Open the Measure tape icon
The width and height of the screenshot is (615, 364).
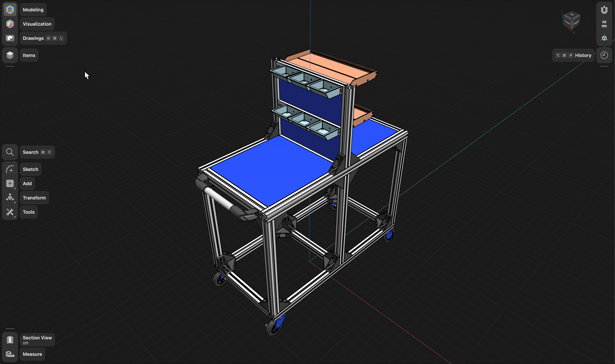point(10,354)
